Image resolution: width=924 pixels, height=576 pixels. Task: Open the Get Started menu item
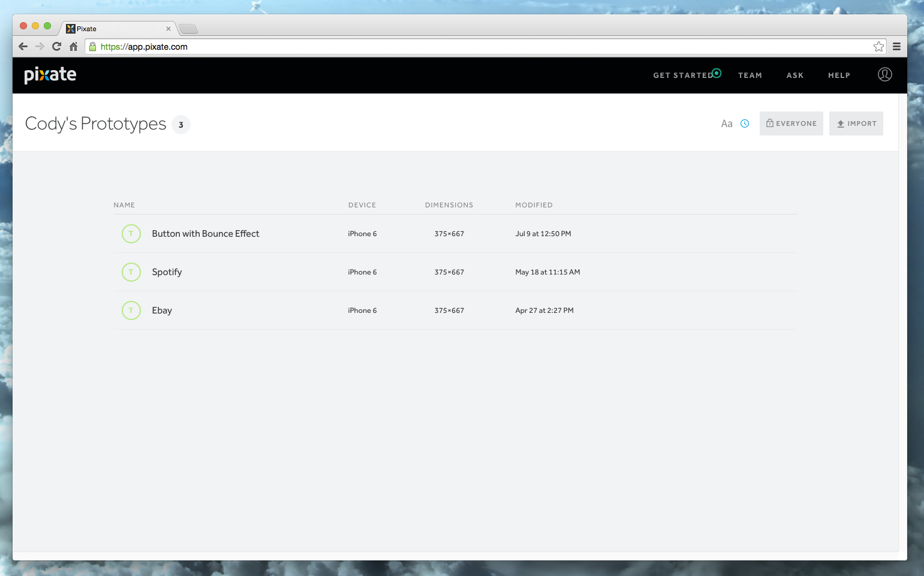[x=683, y=76]
